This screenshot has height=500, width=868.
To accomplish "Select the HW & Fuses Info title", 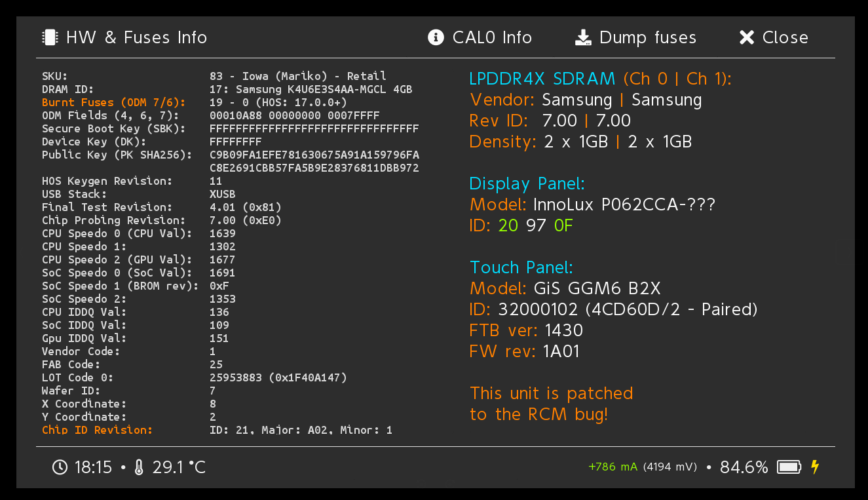I will 136,37.
